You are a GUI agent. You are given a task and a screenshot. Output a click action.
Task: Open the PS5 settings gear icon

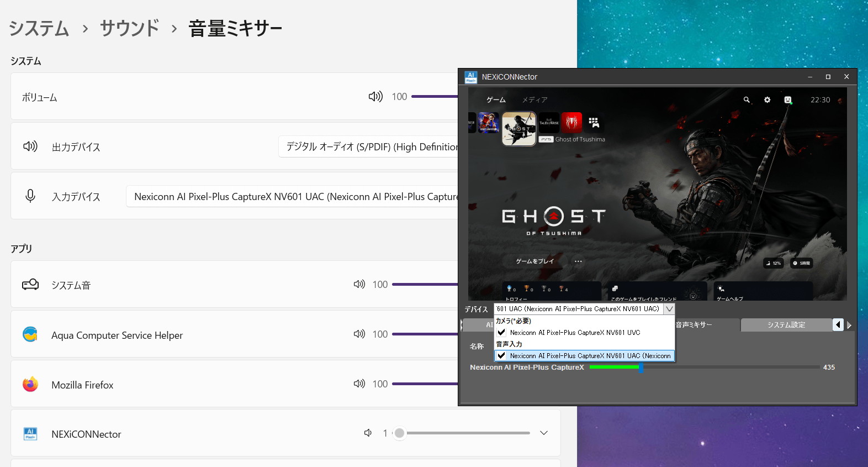click(x=767, y=100)
